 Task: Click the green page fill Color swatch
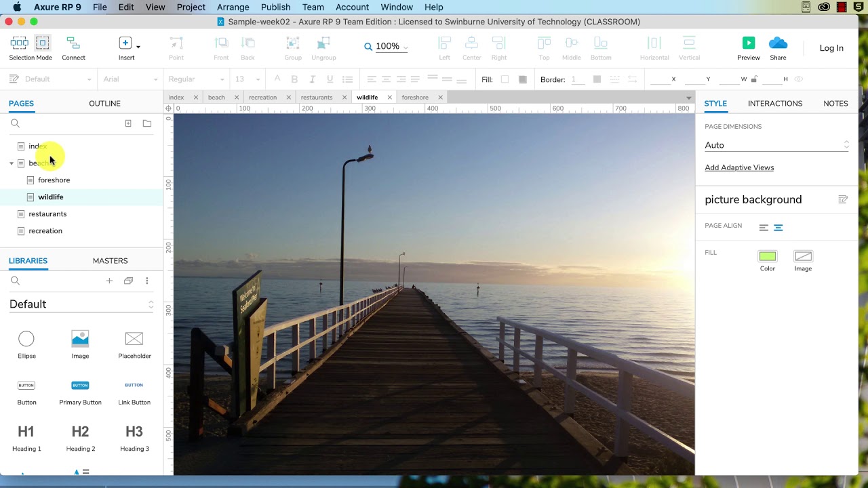point(768,256)
